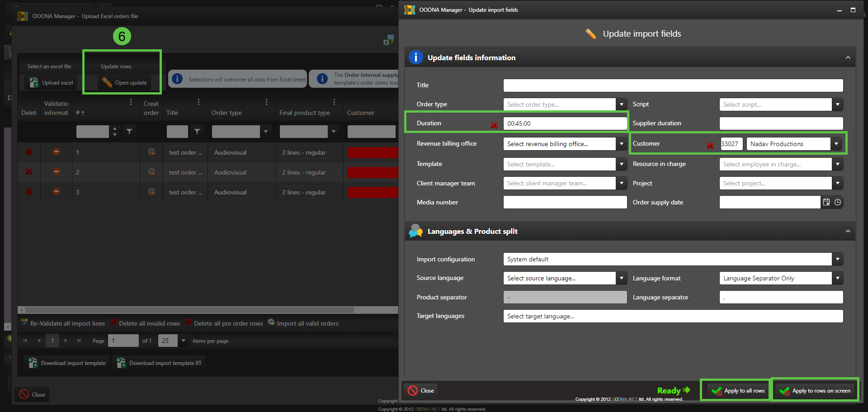Open calendar picker for Order supply date
The height and width of the screenshot is (412, 868).
(826, 202)
